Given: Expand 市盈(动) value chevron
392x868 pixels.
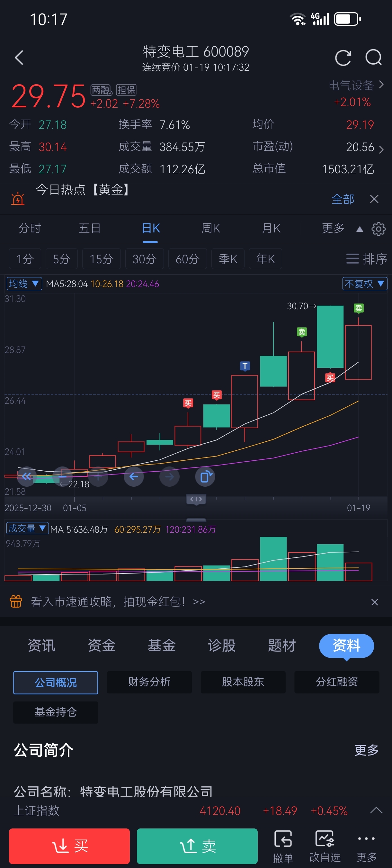Looking at the screenshot, I should click(381, 149).
